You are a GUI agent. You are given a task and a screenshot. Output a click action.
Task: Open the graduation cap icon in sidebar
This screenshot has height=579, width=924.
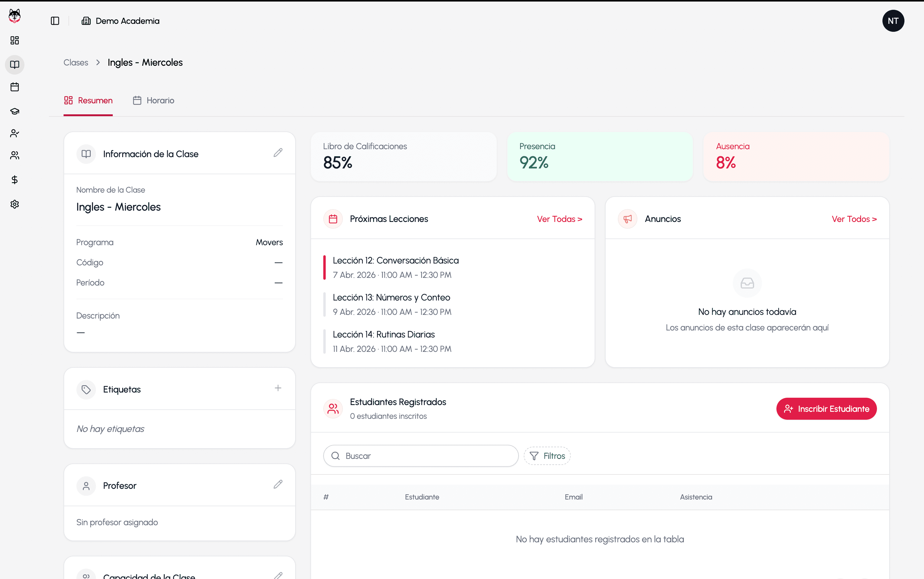coord(15,111)
